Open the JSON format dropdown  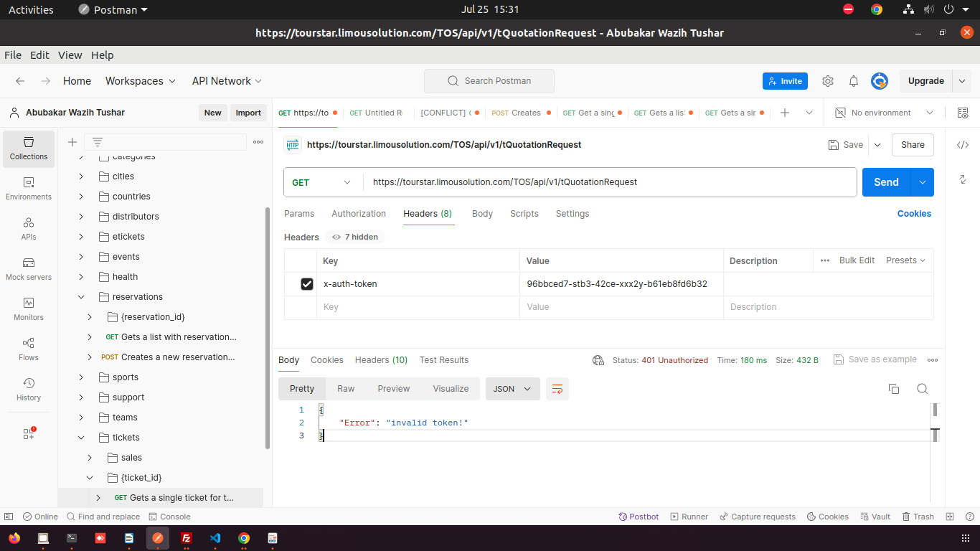coord(512,389)
